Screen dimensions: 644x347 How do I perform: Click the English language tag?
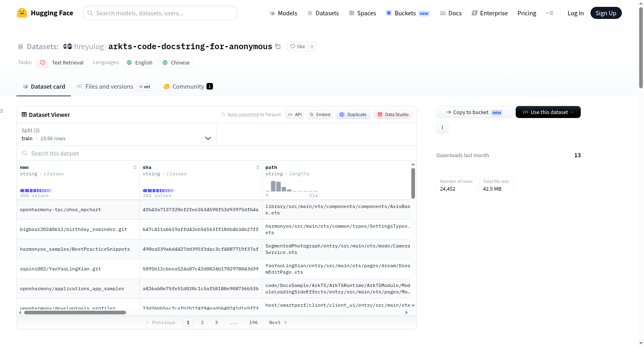tap(139, 62)
